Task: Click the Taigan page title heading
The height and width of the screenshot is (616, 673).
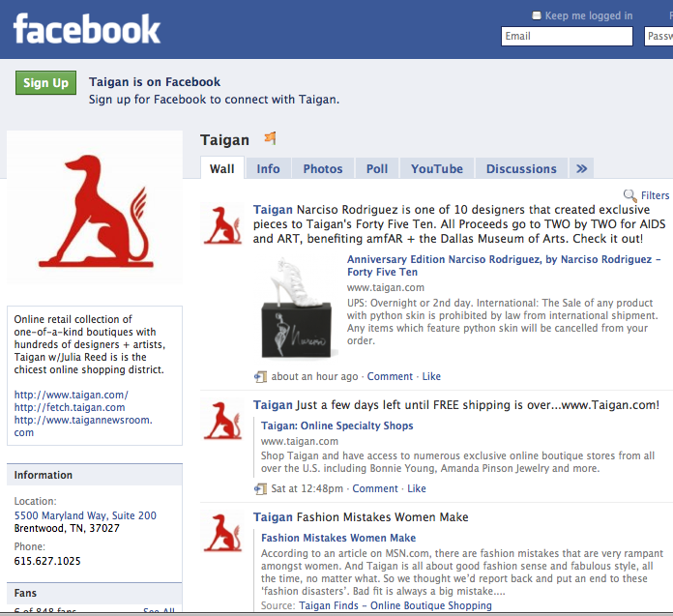Action: coord(224,140)
